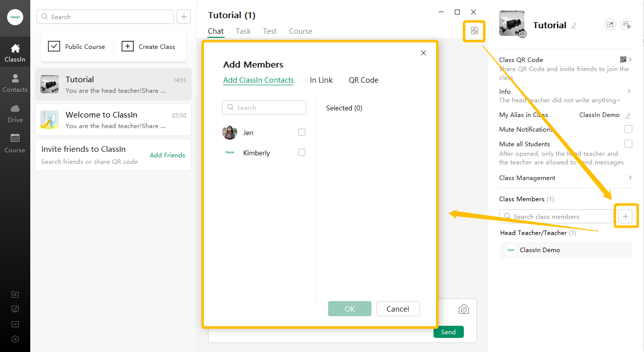Click the Welcome to ClassIn thumbnail
Viewport: 644px width, 352px height.
coord(49,120)
